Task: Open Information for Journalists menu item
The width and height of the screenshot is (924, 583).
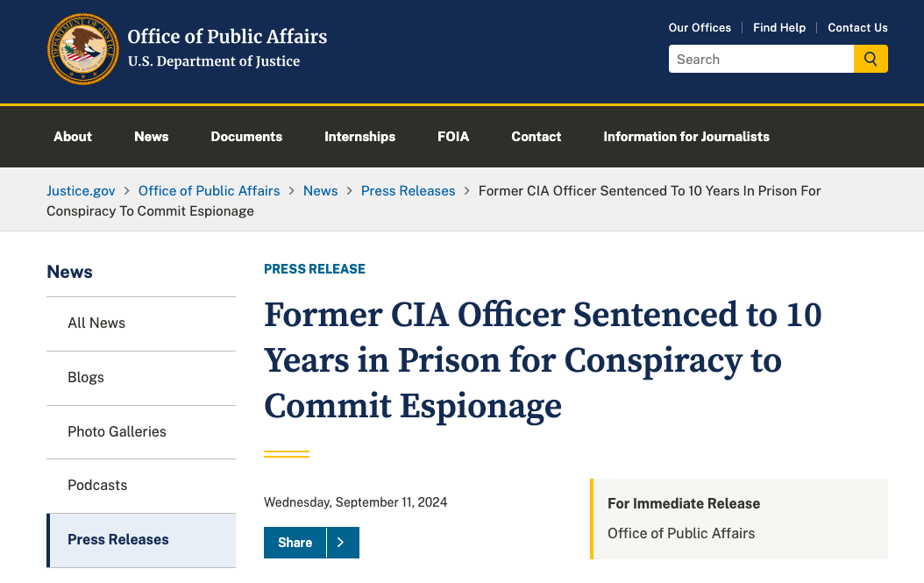Action: point(686,137)
